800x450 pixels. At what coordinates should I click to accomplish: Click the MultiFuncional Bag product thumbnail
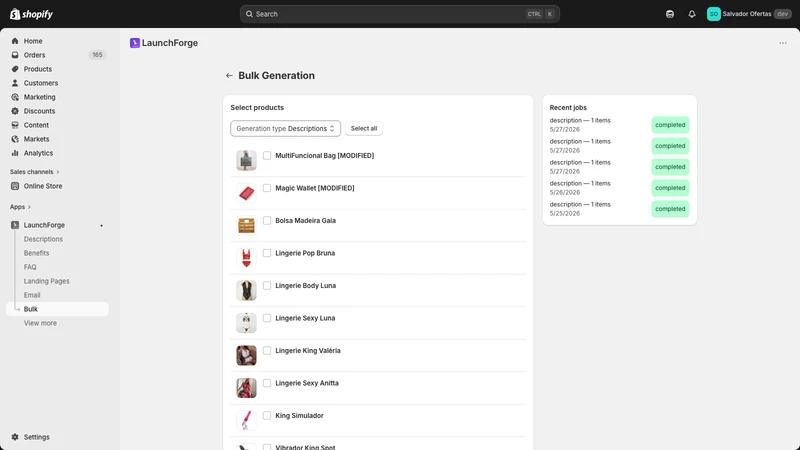(x=246, y=160)
